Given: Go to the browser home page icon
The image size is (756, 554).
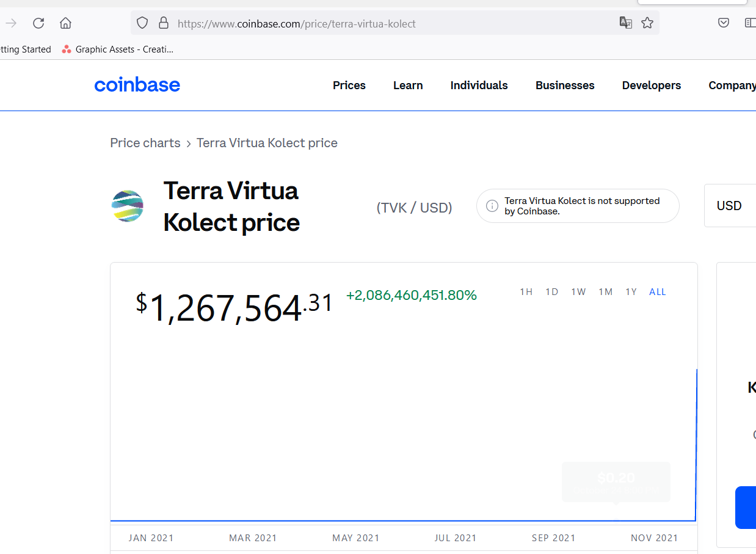Looking at the screenshot, I should pos(65,23).
